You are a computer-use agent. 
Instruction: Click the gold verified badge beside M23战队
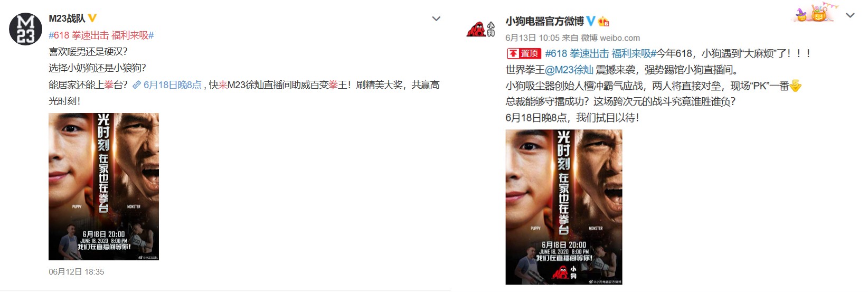pos(92,18)
